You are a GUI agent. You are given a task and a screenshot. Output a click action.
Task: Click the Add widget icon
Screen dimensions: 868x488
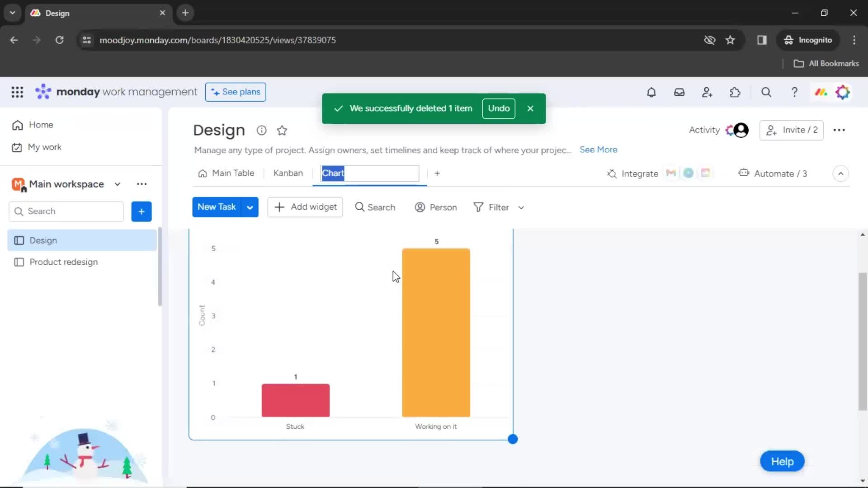tap(279, 207)
